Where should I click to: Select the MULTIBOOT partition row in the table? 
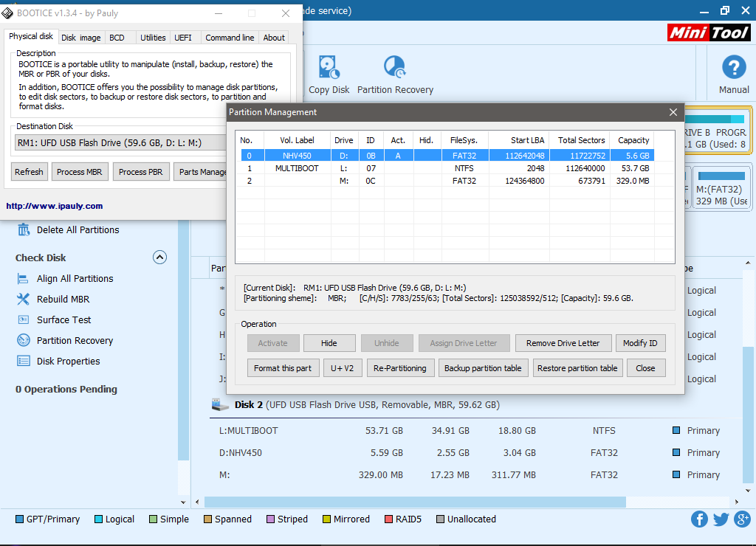pos(447,168)
